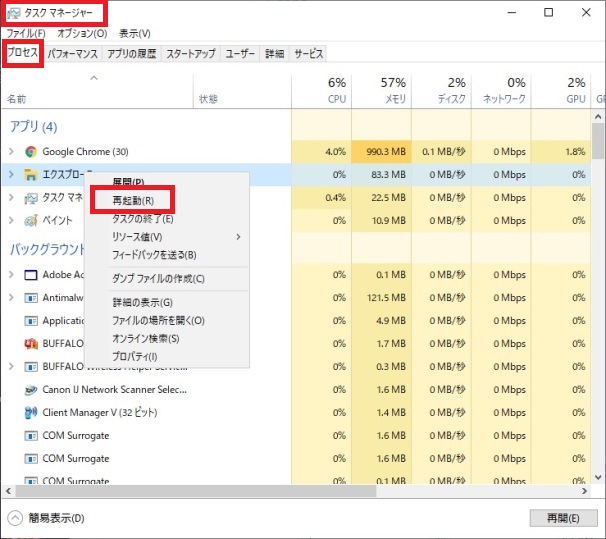Click the エクスプローラー folder icon

click(31, 175)
